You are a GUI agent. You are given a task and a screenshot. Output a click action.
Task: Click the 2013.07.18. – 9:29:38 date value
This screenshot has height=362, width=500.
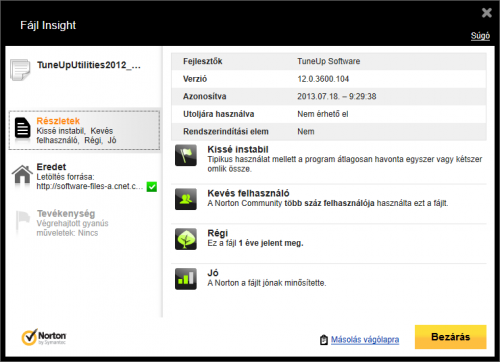pos(337,96)
